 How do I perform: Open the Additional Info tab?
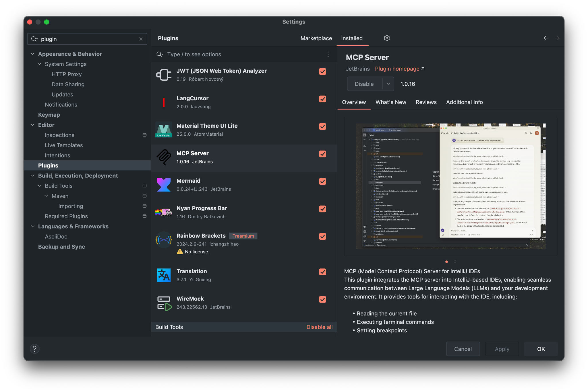(x=465, y=102)
